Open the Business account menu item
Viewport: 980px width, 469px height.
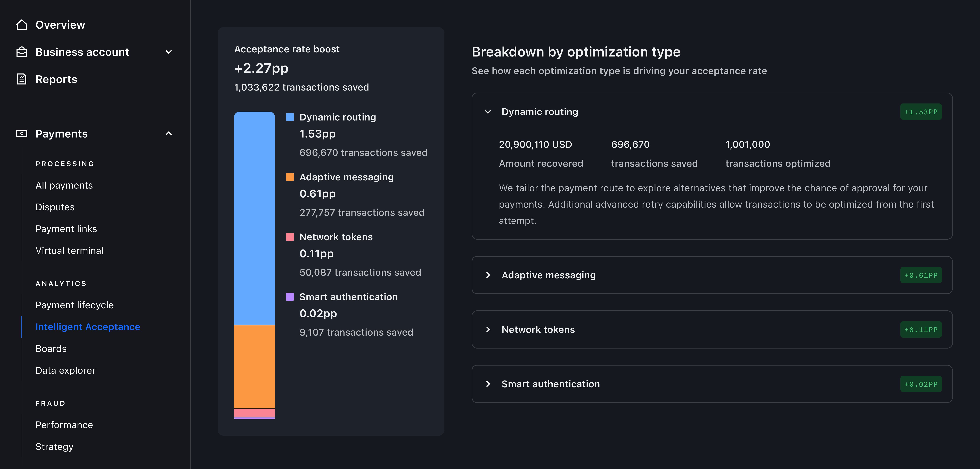click(x=82, y=52)
